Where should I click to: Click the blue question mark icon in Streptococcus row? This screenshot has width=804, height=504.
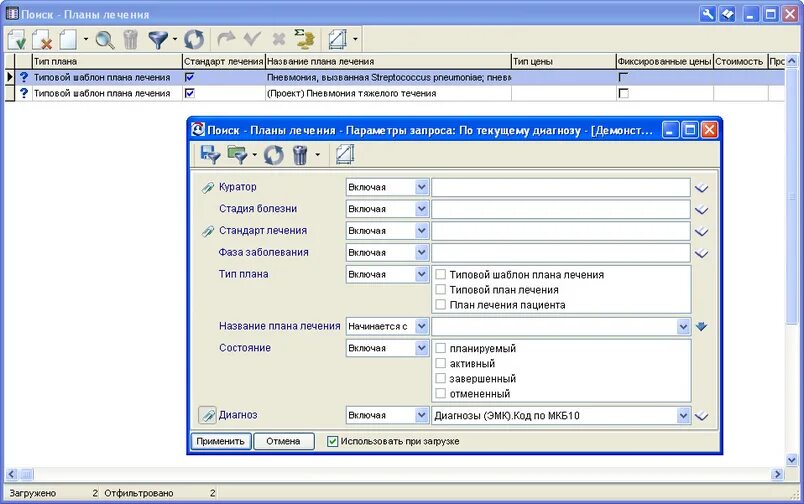[x=24, y=77]
